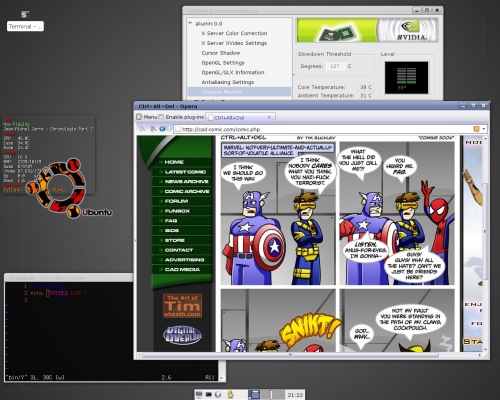The width and height of the screenshot is (500, 400).
Task: Click the first wand icon in Opera toolbar
Action: (142, 129)
